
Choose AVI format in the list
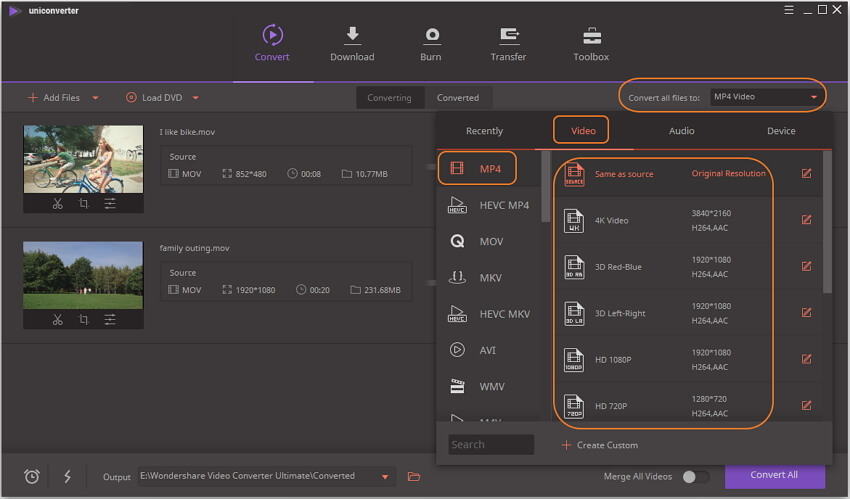click(488, 351)
